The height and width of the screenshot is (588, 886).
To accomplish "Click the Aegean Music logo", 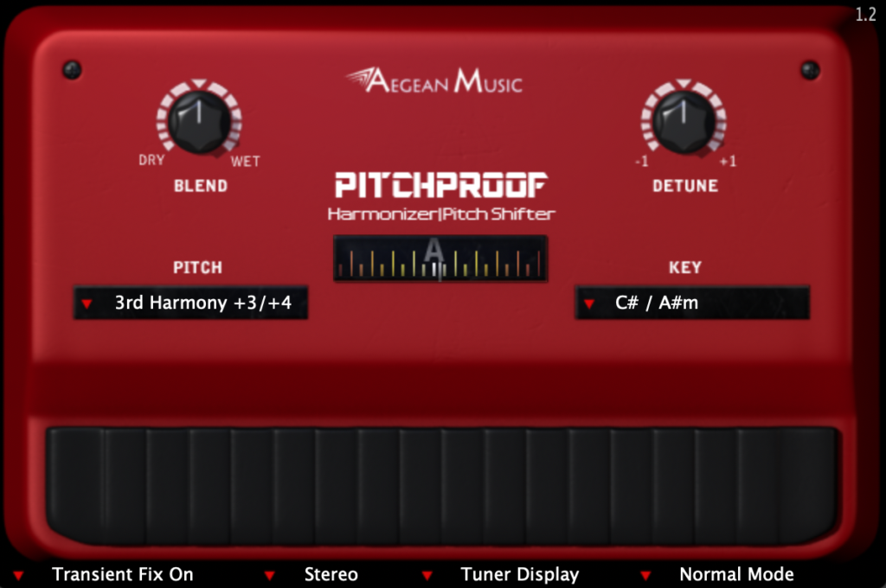I will tap(434, 81).
